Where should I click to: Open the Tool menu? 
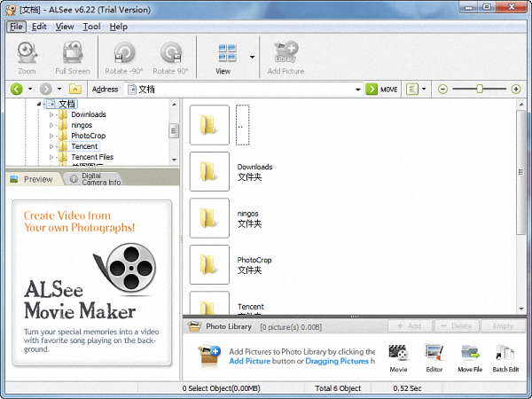click(x=92, y=27)
